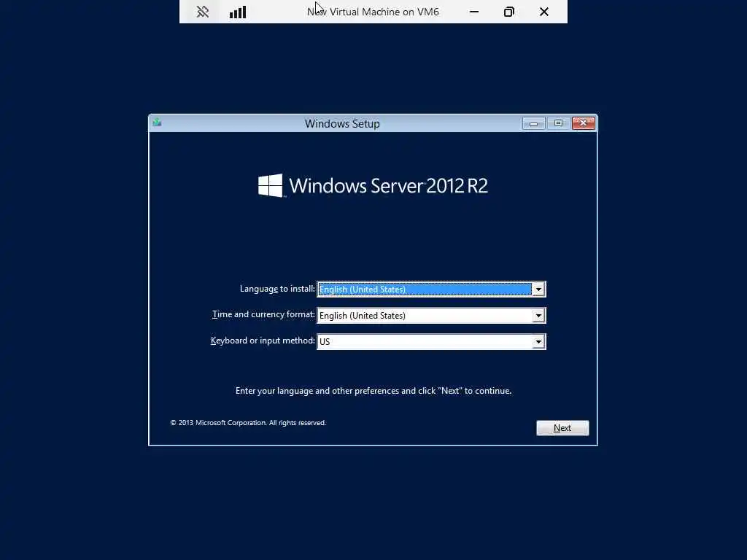Close the New Virtual Machine connection
Screen dimensions: 747x560
pyautogui.click(x=544, y=12)
